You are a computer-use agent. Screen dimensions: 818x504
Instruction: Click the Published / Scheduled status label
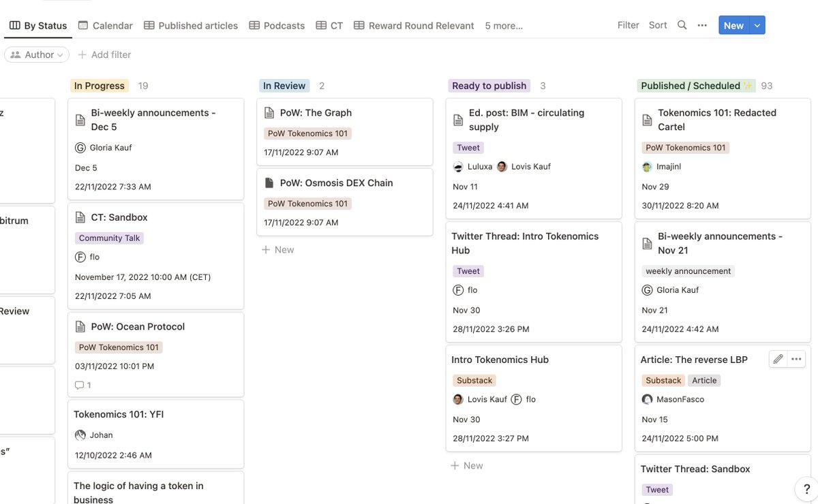[x=697, y=86]
